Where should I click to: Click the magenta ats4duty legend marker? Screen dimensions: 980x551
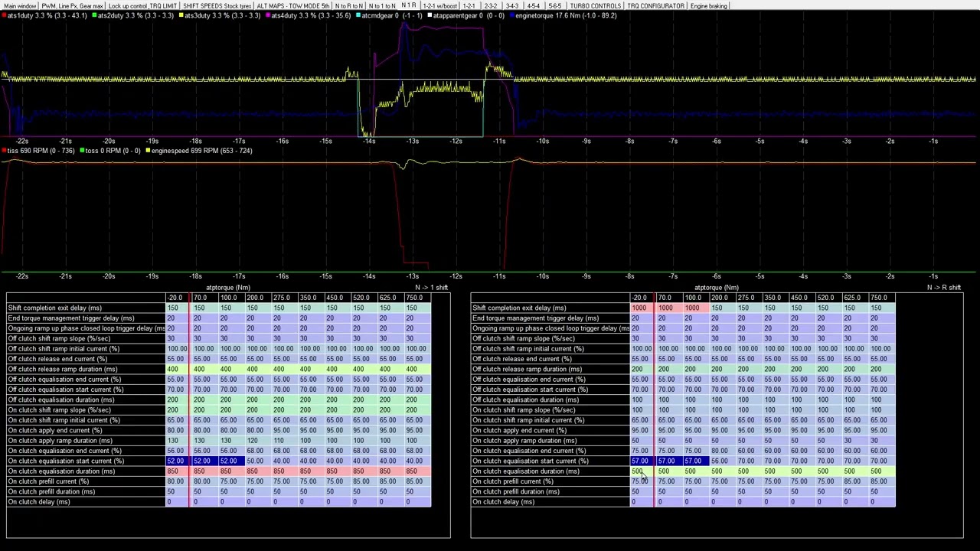point(268,15)
